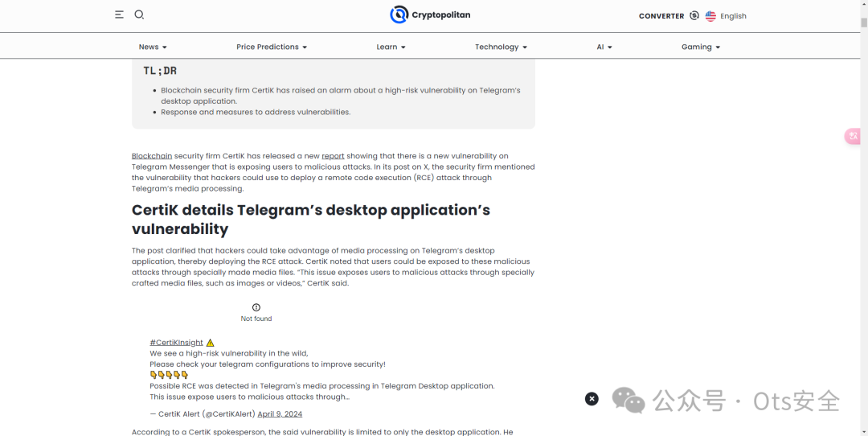Open the #CertiKInsight hashtag link
The image size is (868, 436).
[x=176, y=343]
